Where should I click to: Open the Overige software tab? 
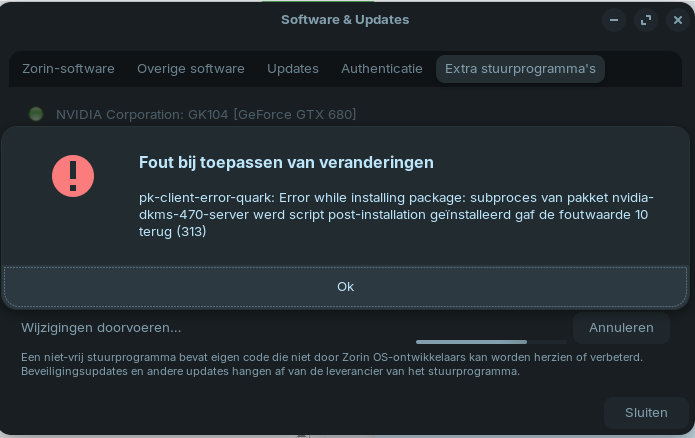pyautogui.click(x=191, y=69)
